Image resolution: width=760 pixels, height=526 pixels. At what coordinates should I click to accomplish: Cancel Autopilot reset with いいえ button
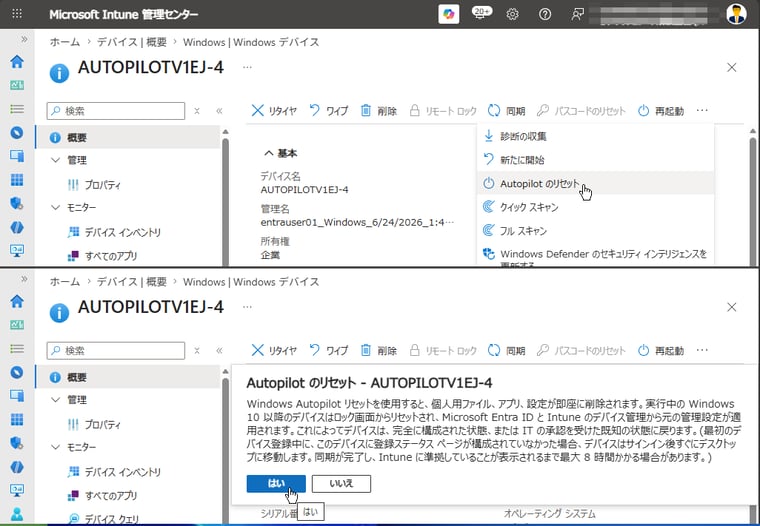[341, 483]
